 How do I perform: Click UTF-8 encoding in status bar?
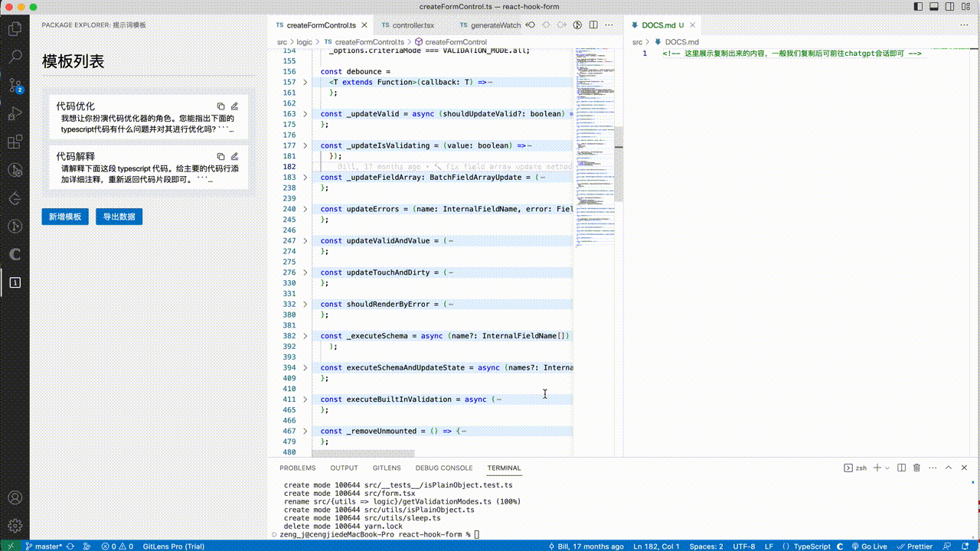tap(744, 546)
